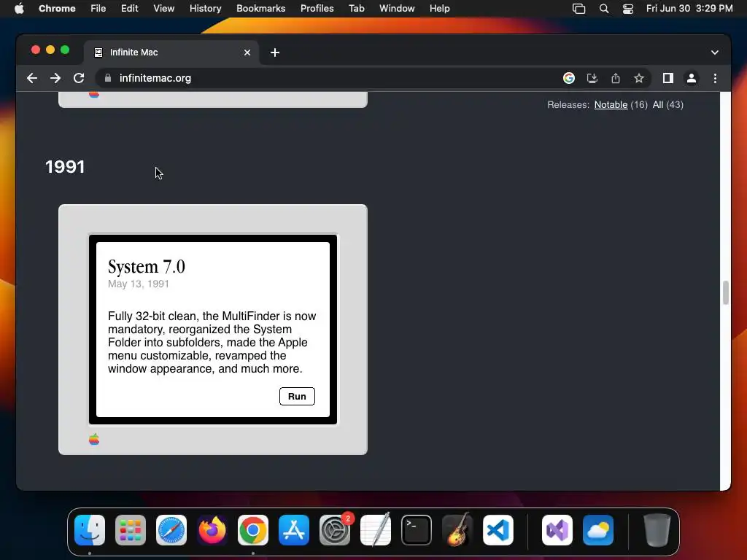Image resolution: width=747 pixels, height=560 pixels.
Task: Open the Apple menu
Action: 19,9
